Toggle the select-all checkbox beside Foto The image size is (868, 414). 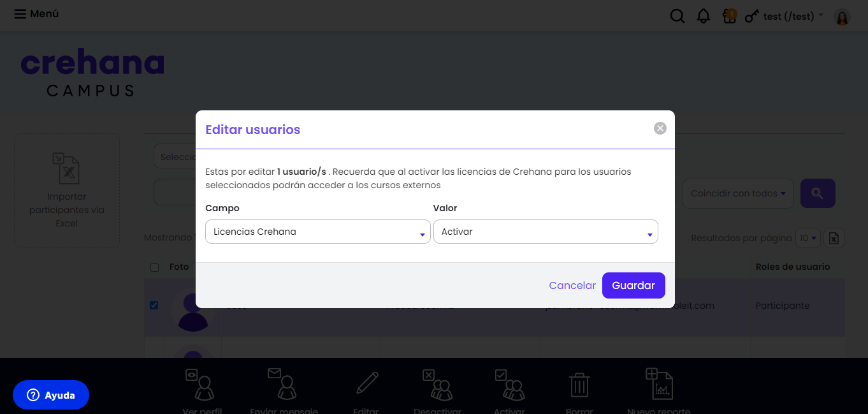154,267
